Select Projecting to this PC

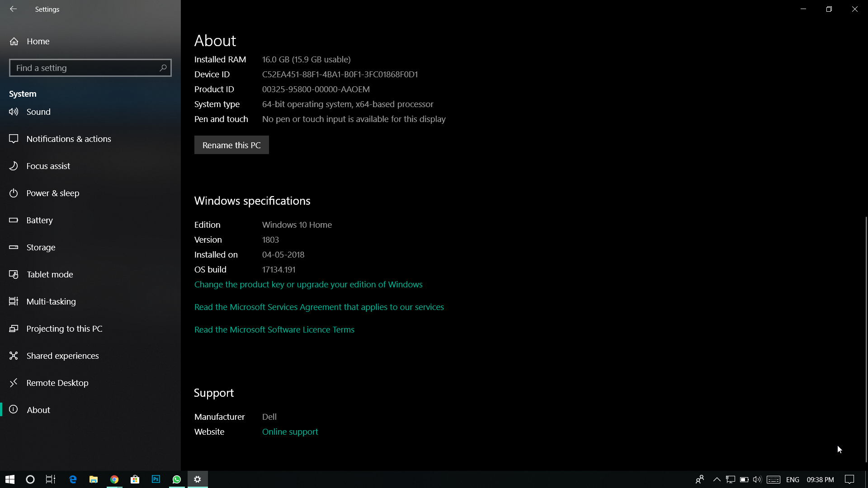pyautogui.click(x=64, y=328)
